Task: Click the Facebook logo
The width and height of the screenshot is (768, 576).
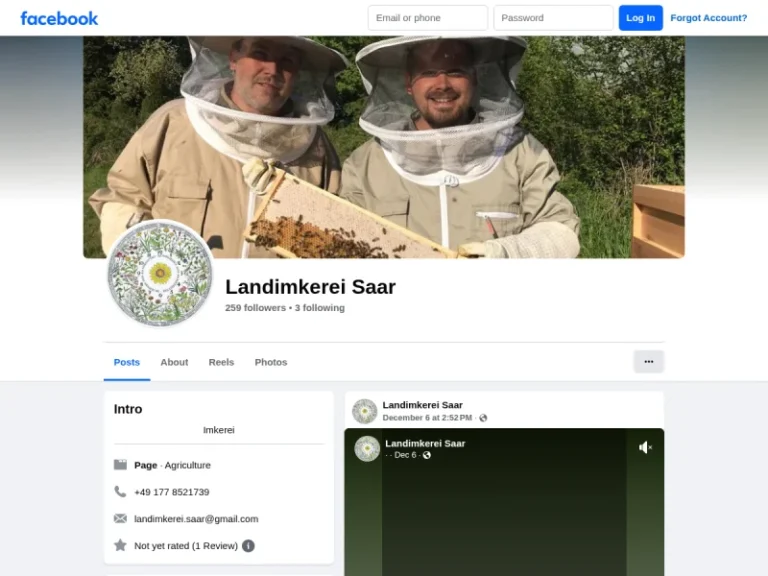Action: (59, 19)
